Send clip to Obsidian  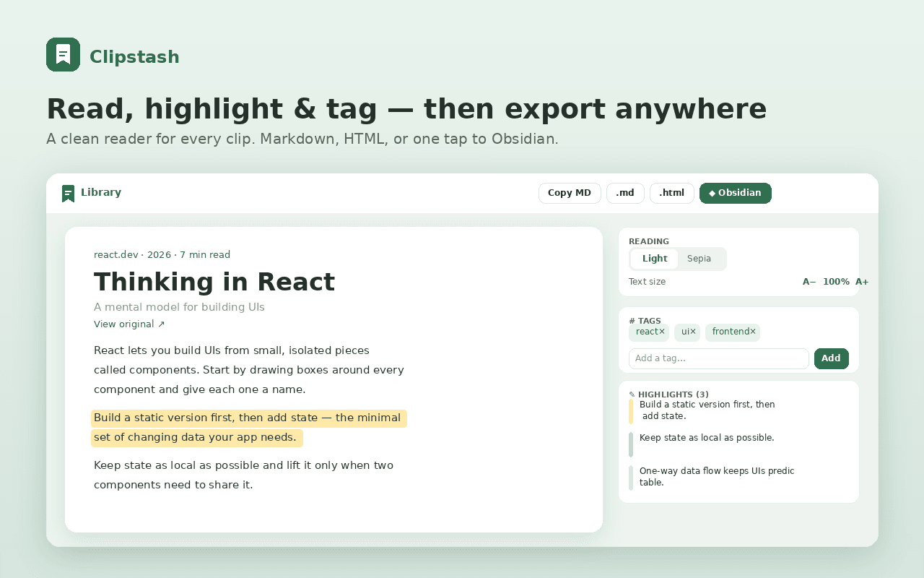[x=735, y=193]
